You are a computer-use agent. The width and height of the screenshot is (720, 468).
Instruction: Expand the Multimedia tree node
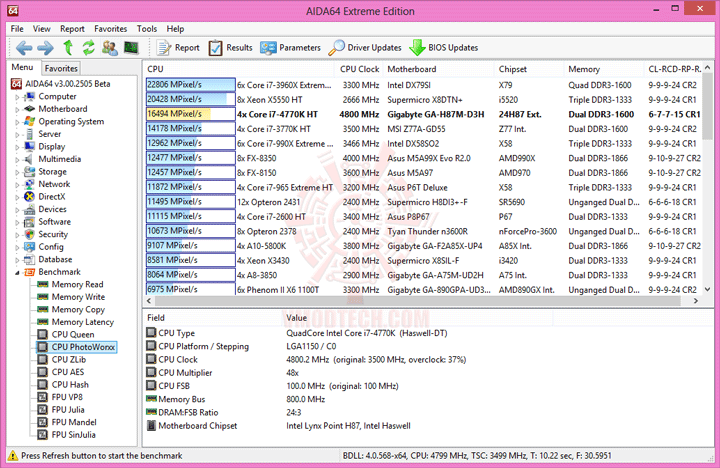tap(17, 159)
